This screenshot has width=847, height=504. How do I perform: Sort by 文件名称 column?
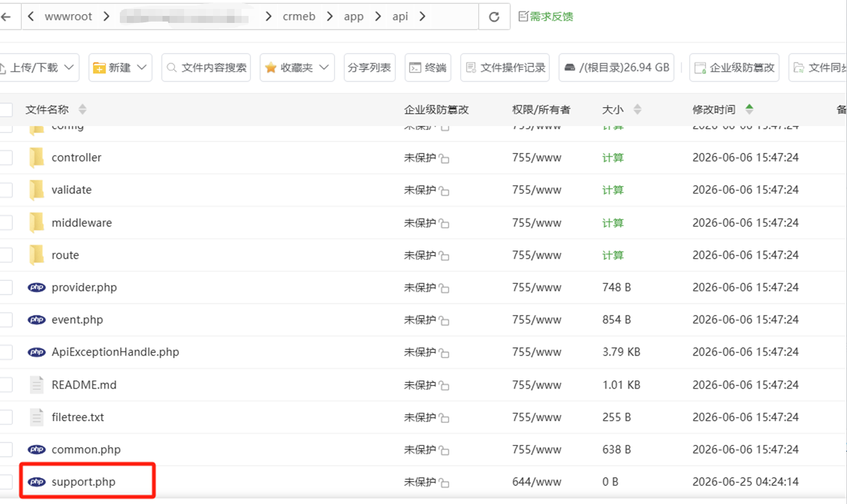pyautogui.click(x=82, y=110)
